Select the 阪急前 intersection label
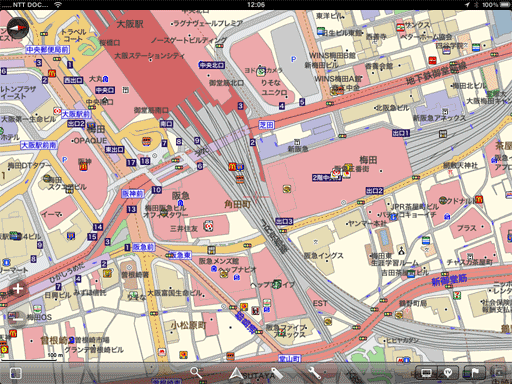 (144, 247)
